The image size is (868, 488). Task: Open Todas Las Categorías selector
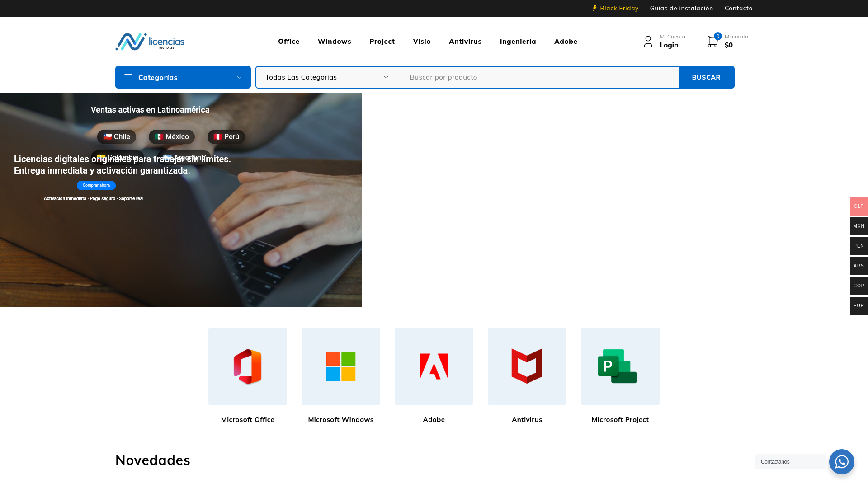click(x=327, y=77)
